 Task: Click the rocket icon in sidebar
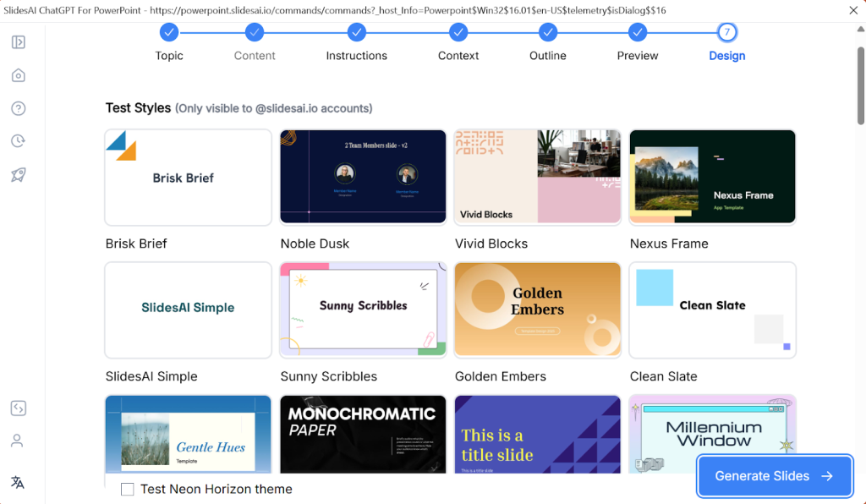[x=18, y=175]
